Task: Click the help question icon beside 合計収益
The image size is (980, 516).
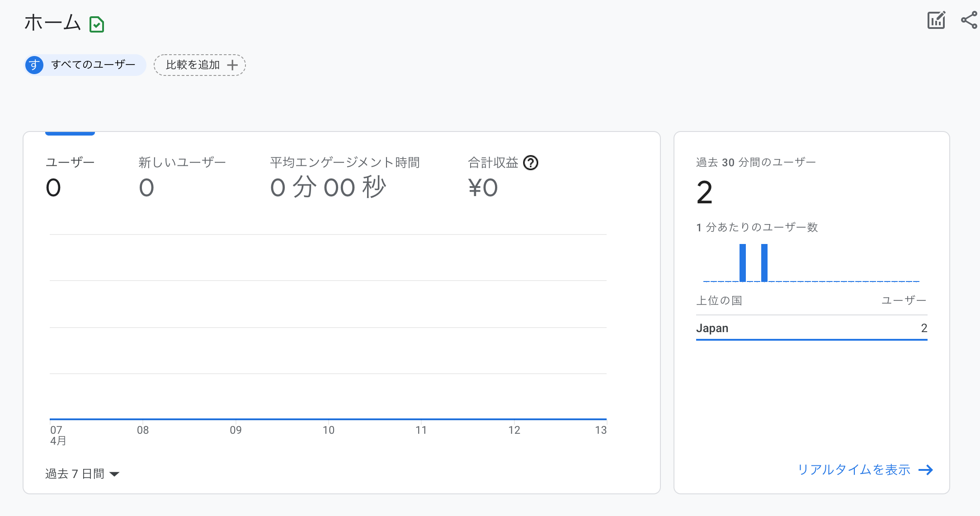Action: pos(531,163)
